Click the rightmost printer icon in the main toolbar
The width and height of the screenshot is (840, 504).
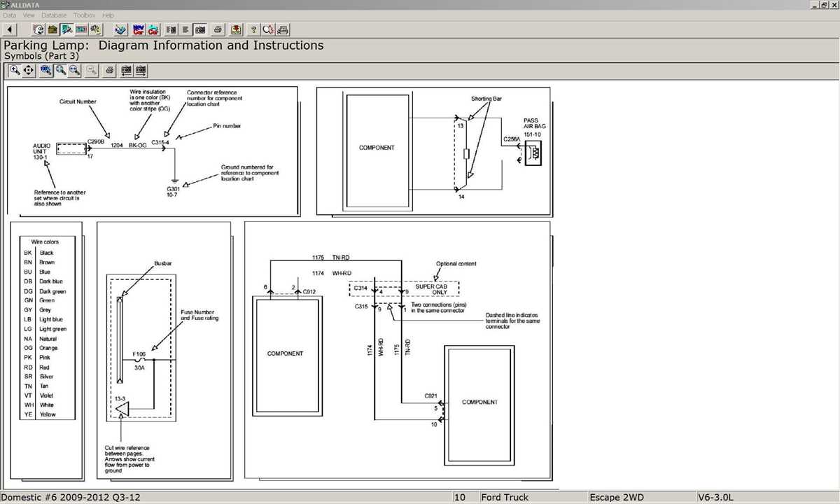click(283, 29)
